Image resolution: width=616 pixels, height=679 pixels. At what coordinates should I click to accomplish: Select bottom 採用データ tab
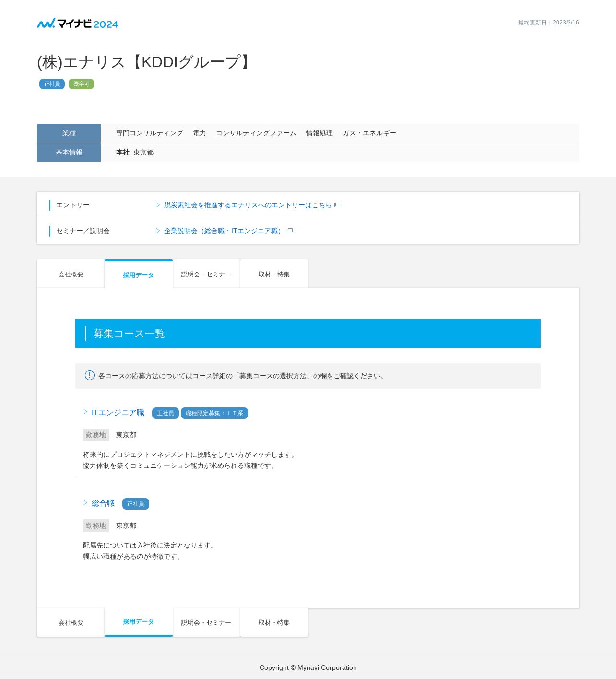(x=139, y=622)
